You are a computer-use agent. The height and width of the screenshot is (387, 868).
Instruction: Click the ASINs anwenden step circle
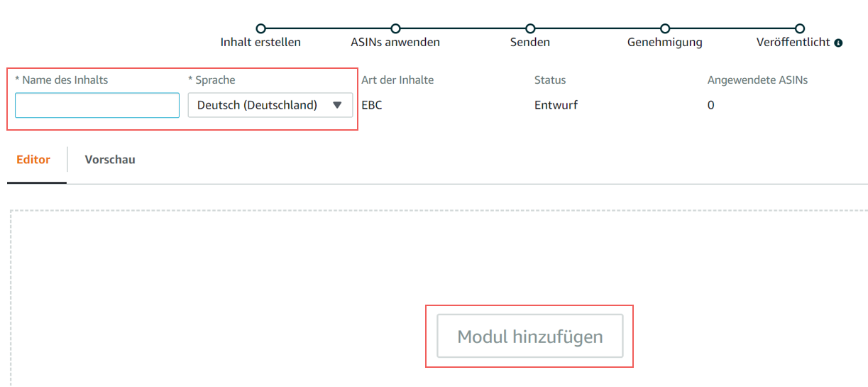(395, 28)
